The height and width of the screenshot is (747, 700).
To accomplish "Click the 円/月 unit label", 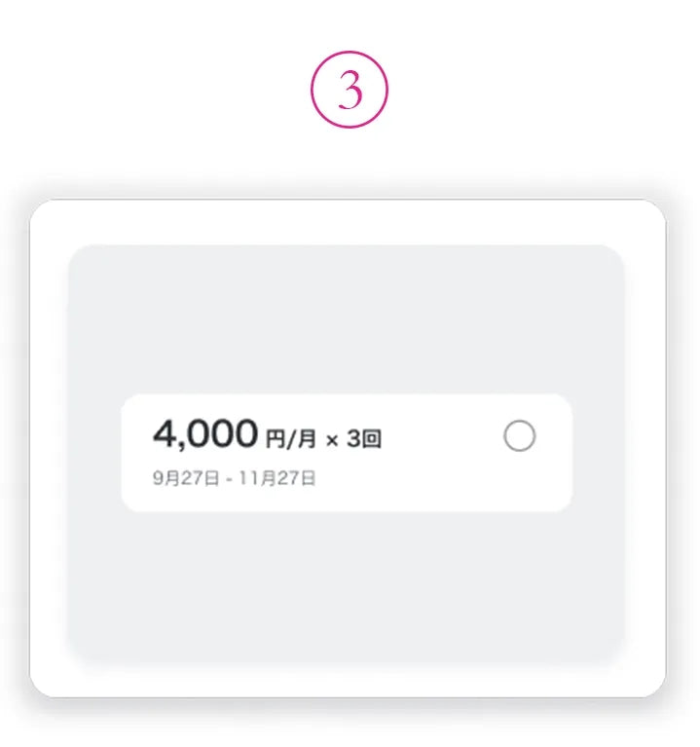I will tap(290, 440).
